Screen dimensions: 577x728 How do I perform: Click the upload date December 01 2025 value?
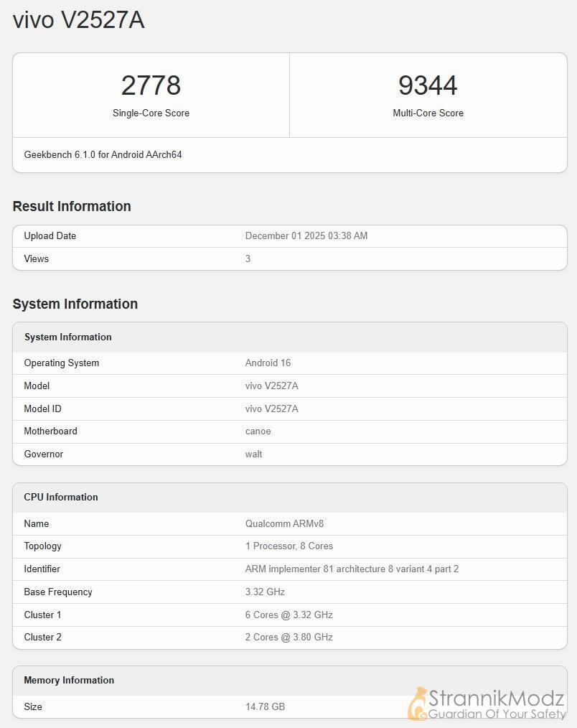point(306,235)
